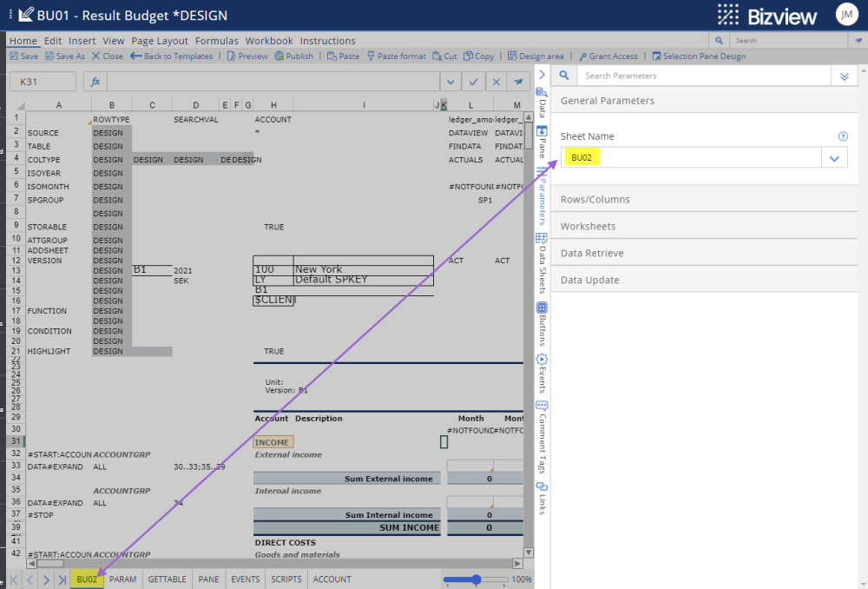Cut the selected cell content
The height and width of the screenshot is (589, 868).
tap(444, 56)
